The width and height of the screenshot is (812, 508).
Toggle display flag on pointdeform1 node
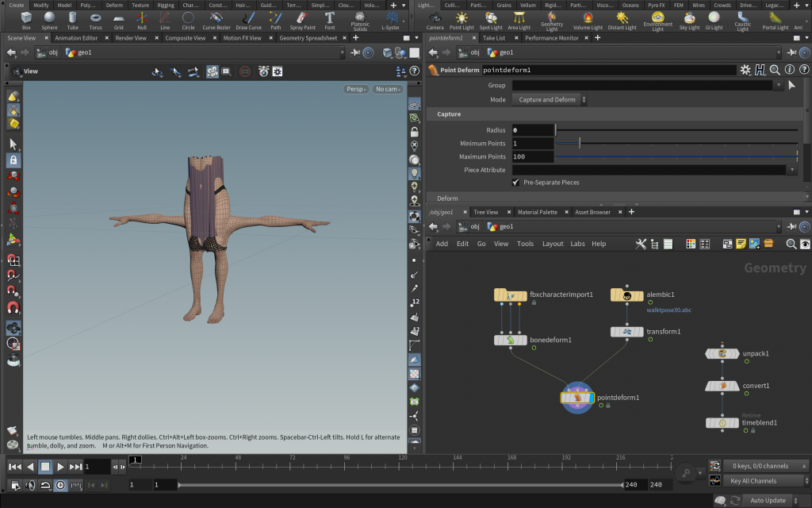point(592,398)
